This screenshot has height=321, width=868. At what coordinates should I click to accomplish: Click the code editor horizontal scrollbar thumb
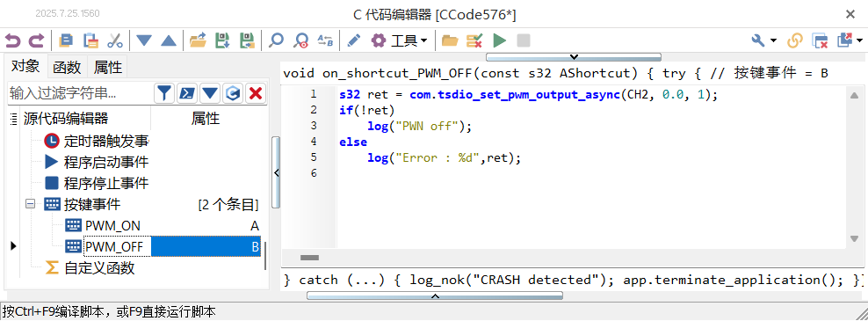[309, 258]
